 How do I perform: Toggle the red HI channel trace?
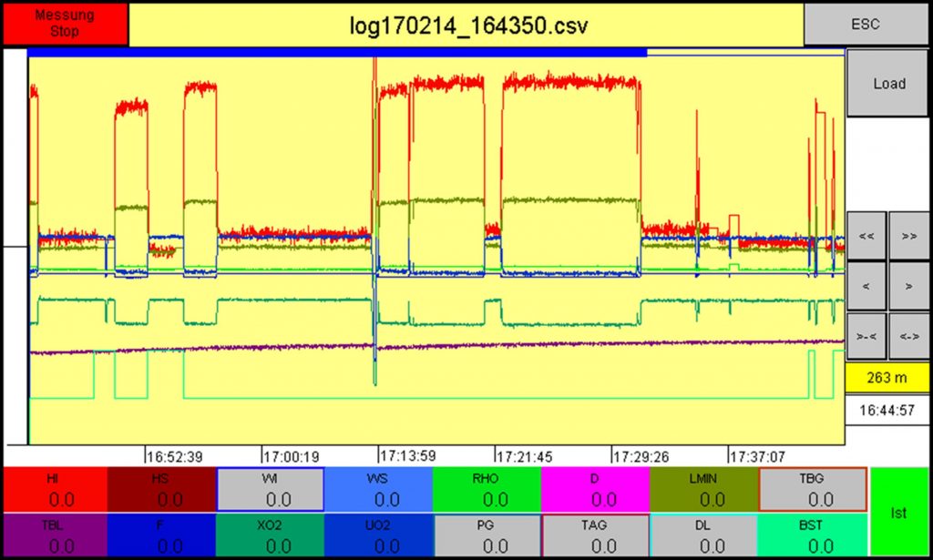pyautogui.click(x=54, y=490)
